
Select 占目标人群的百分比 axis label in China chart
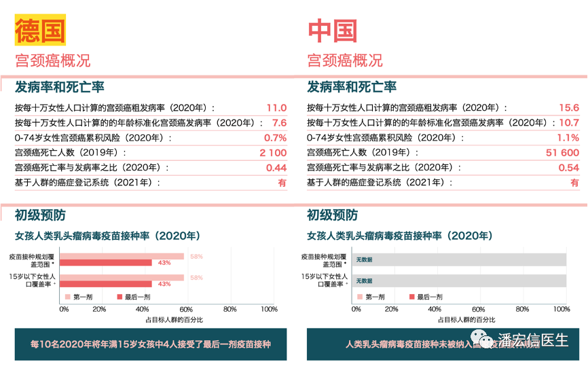(x=466, y=320)
